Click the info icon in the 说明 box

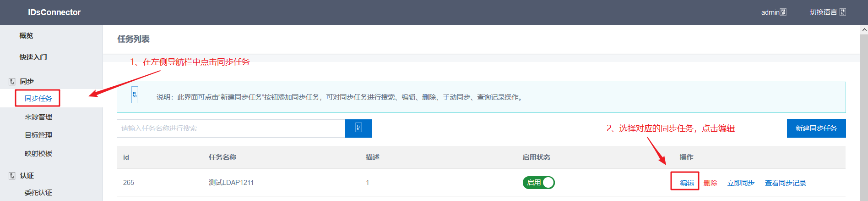135,95
